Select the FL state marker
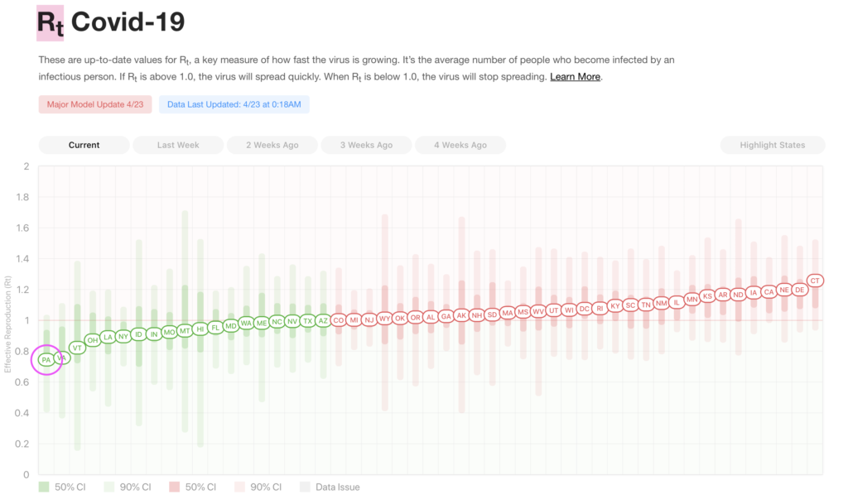 pos(215,327)
